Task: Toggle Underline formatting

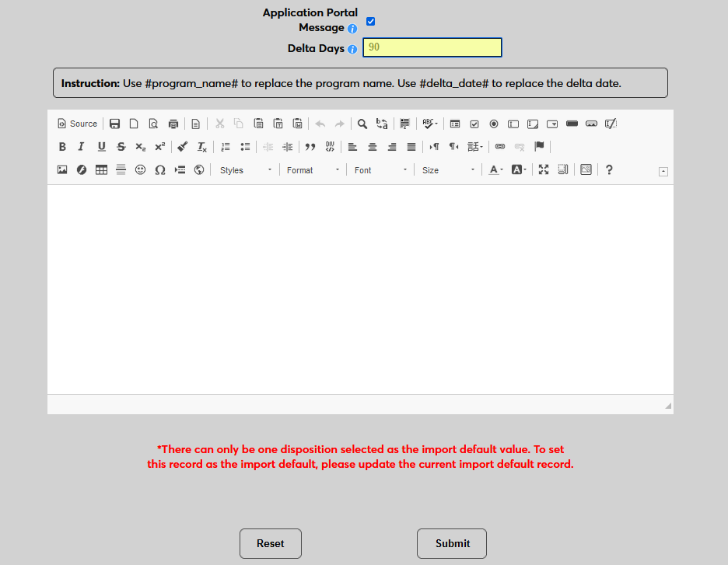Action: [101, 147]
